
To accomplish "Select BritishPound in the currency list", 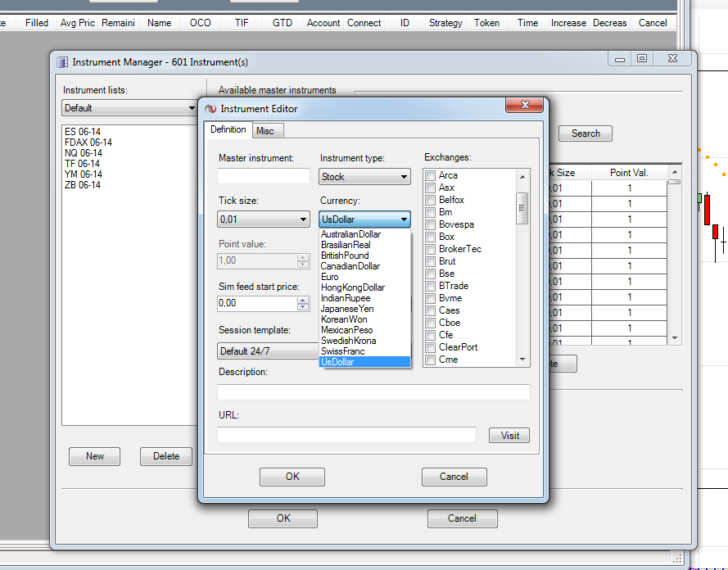I will point(365,256).
